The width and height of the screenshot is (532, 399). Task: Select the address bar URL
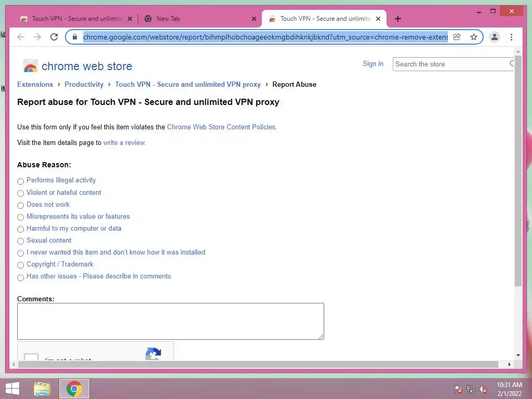(265, 37)
